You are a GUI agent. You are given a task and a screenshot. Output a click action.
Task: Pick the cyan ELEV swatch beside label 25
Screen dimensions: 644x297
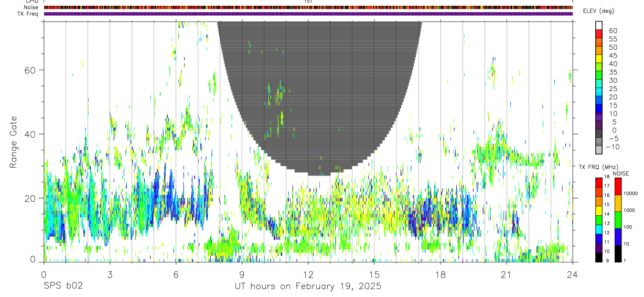599,92
